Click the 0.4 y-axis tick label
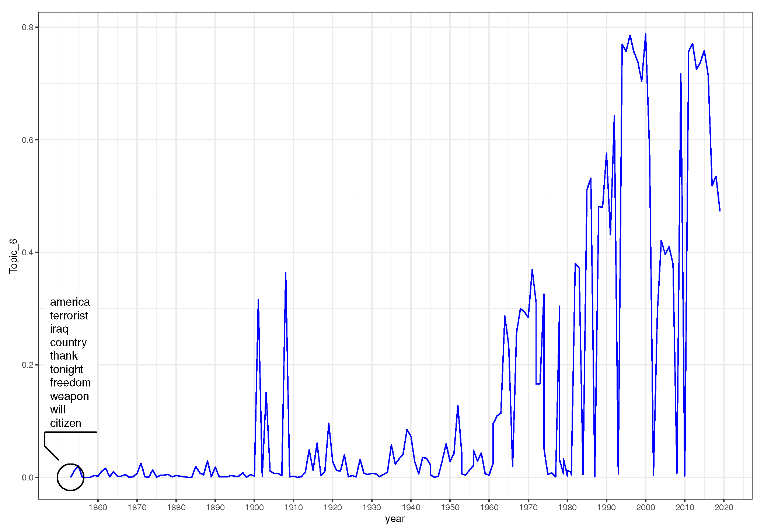 [x=27, y=252]
